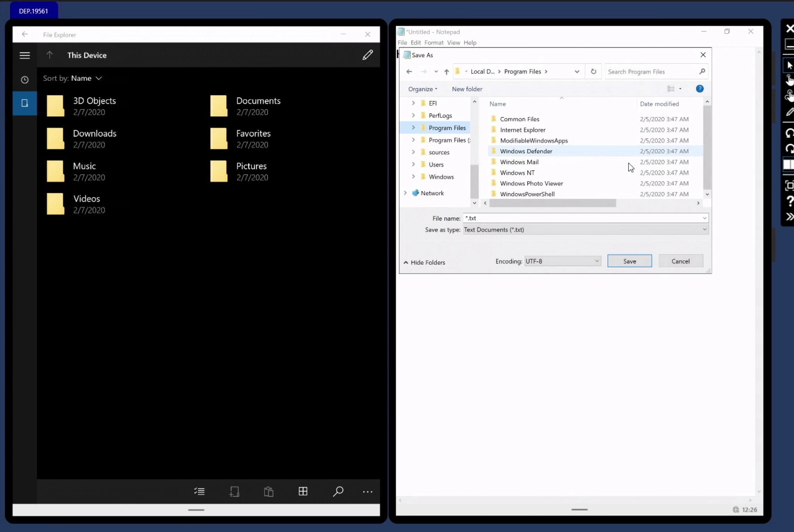Click Back arrow in Save As dialog

tap(409, 71)
